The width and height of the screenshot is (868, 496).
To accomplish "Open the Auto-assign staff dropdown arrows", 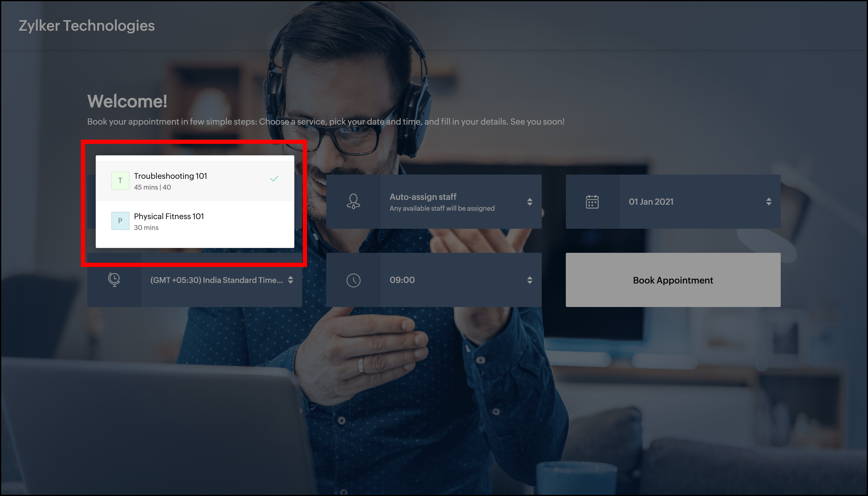I will point(529,202).
